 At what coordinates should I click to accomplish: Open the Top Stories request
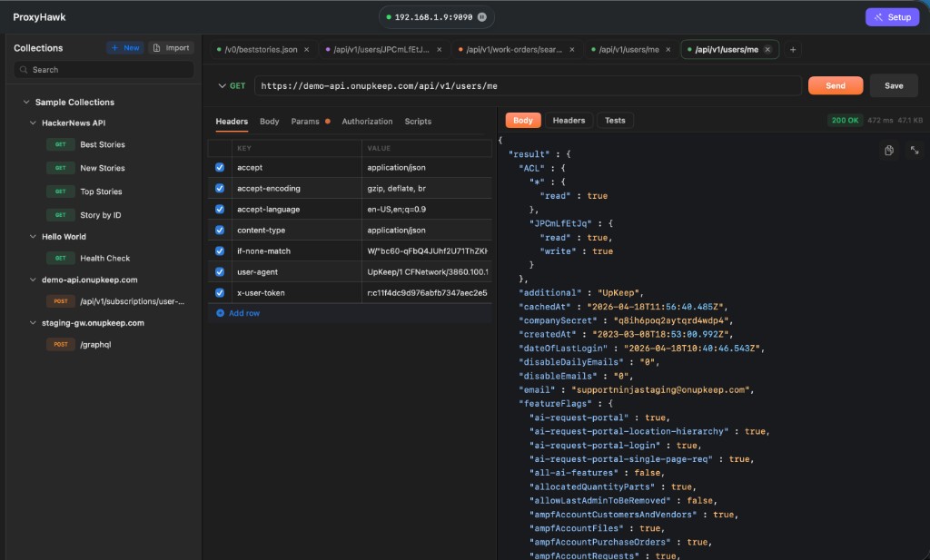(101, 192)
